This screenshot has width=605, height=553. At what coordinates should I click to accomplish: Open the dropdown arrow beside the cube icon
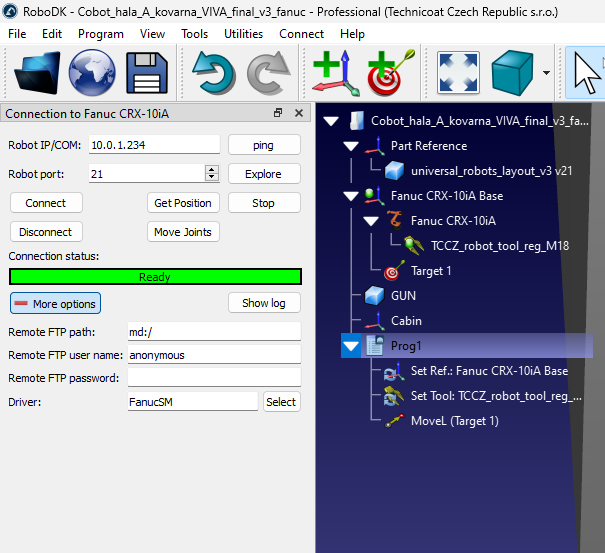[546, 73]
